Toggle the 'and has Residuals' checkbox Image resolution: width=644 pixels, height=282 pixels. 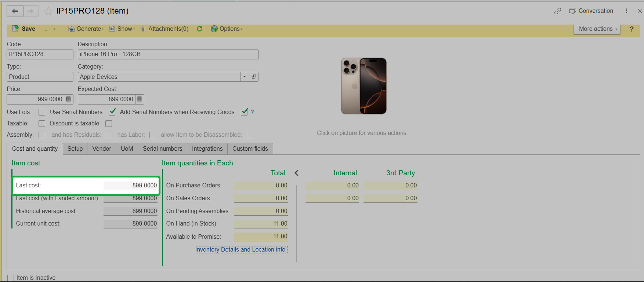109,135
